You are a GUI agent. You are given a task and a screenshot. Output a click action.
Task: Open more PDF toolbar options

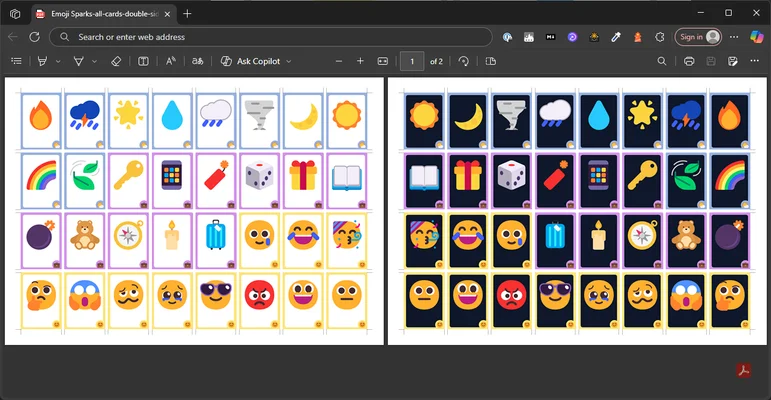[755, 61]
